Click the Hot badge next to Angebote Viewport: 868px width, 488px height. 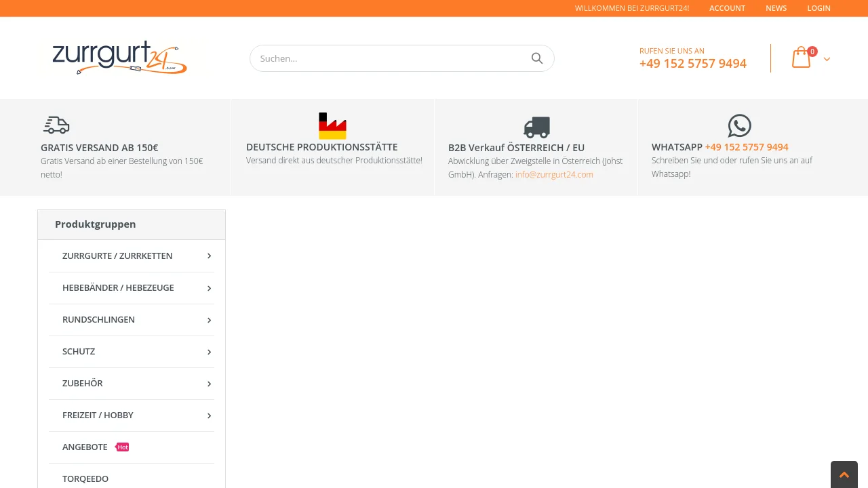coord(123,447)
